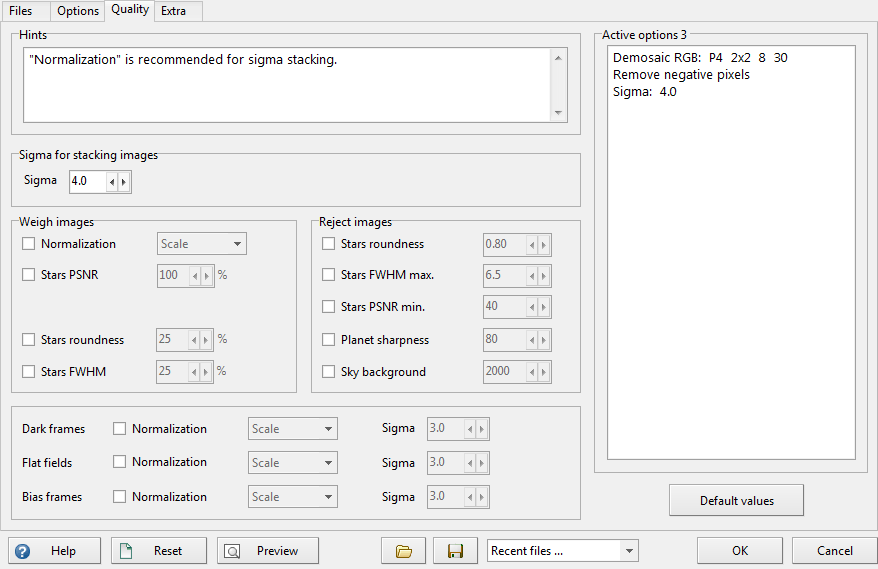The image size is (878, 569).
Task: Decrease Sigma stacking value with left arrow
Action: point(111,182)
